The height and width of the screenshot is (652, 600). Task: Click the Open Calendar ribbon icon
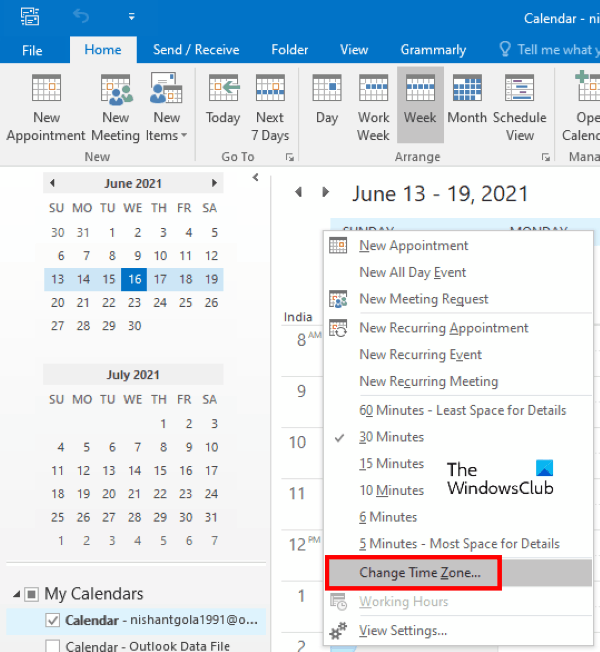(x=582, y=108)
